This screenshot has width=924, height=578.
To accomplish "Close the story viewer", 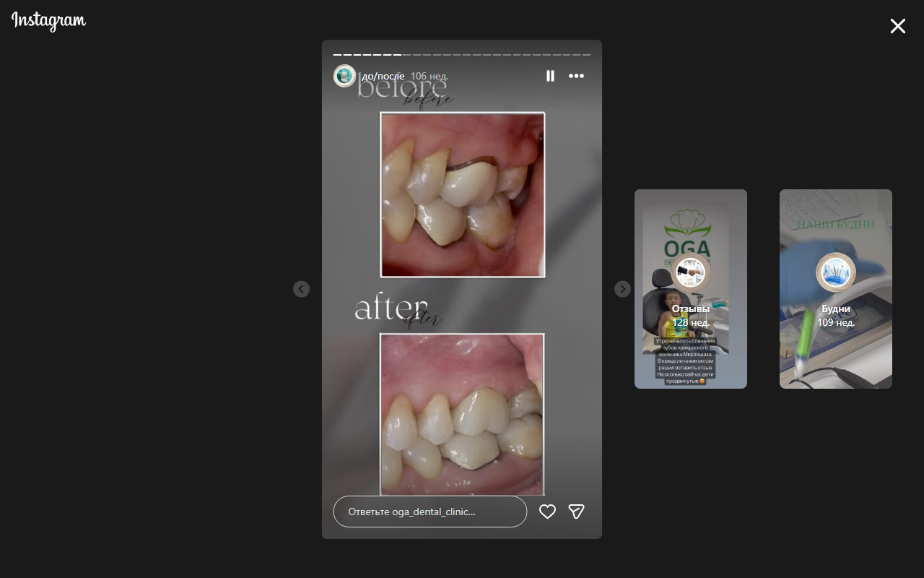I will point(897,27).
